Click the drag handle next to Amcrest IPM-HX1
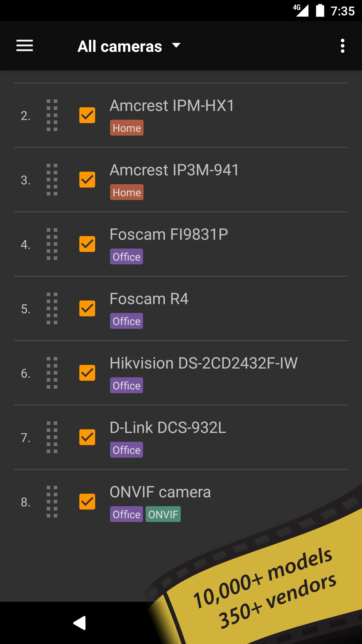Screen dimensions: 362x644 (x=52, y=115)
